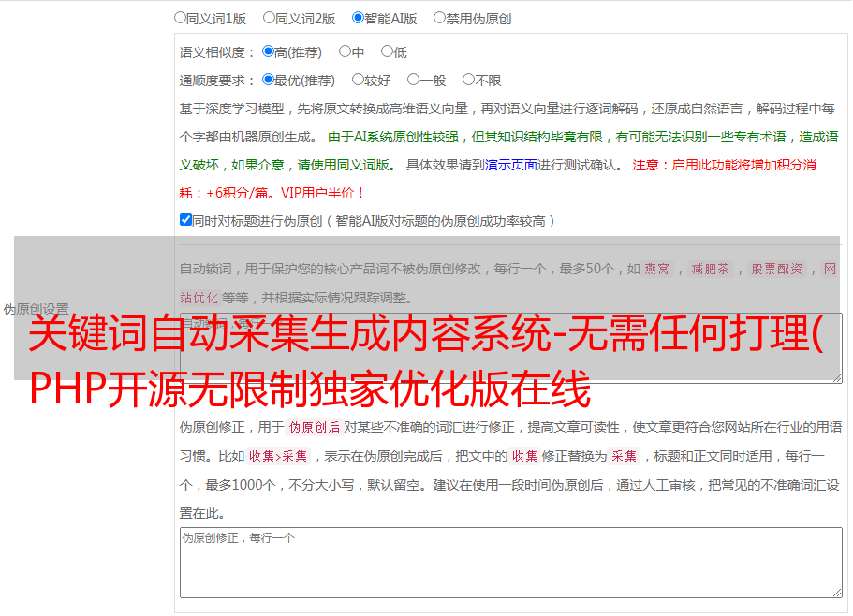Select the 同义词1版 radio option
Screen dimensions: 853x616
180,17
